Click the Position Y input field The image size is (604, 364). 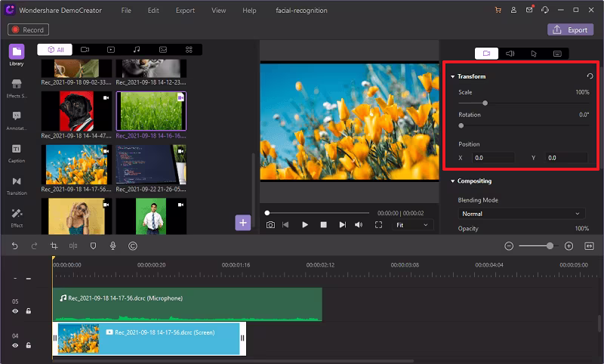click(566, 158)
